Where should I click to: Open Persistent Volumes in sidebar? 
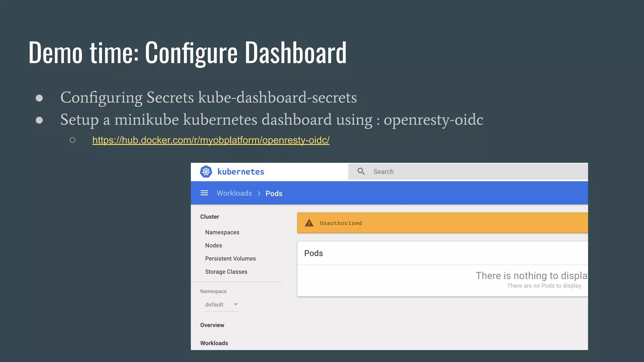coord(230,259)
